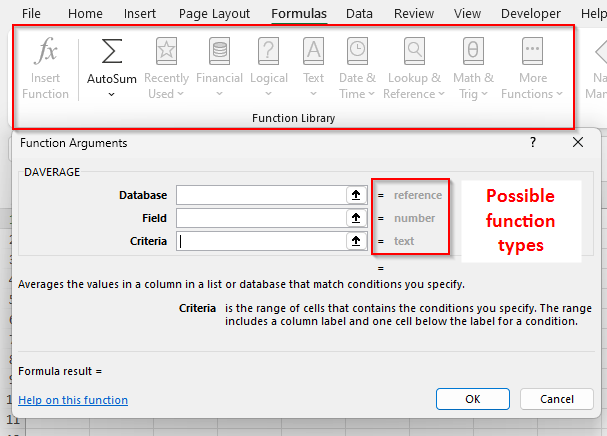This screenshot has width=607, height=436.
Task: Switch to the Page Layout tab
Action: [214, 14]
